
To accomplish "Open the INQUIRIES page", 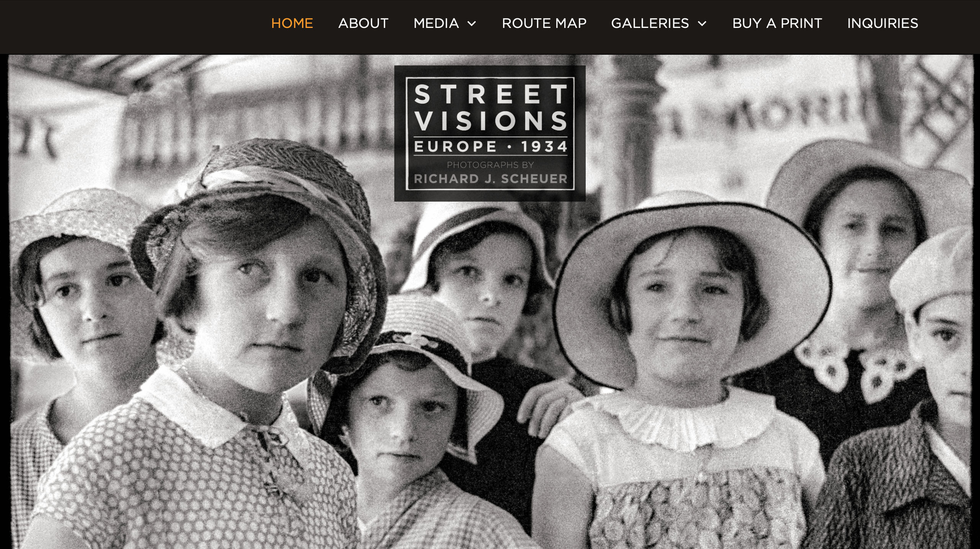I will (x=882, y=23).
